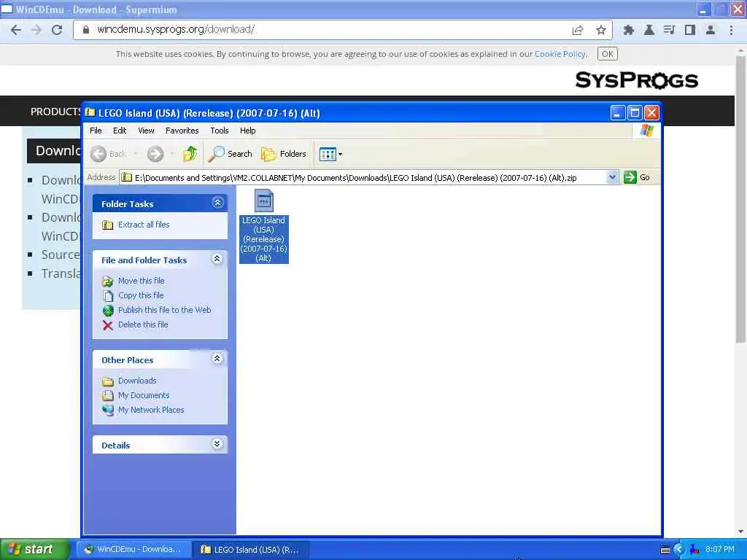Click Copy this file

[x=141, y=295]
